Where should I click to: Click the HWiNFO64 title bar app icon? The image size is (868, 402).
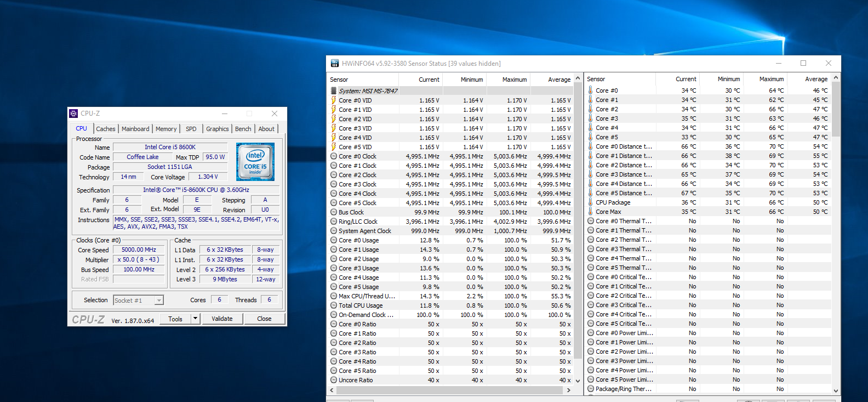(x=335, y=64)
